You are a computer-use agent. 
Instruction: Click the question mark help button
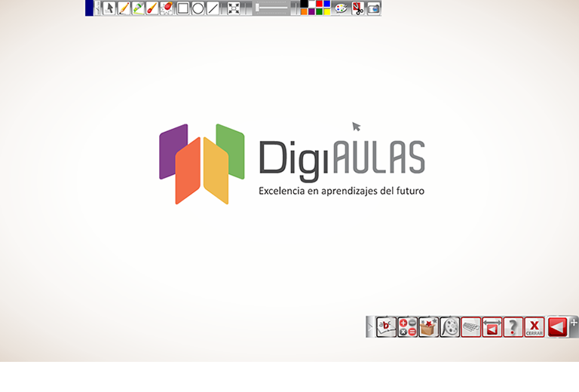513,326
